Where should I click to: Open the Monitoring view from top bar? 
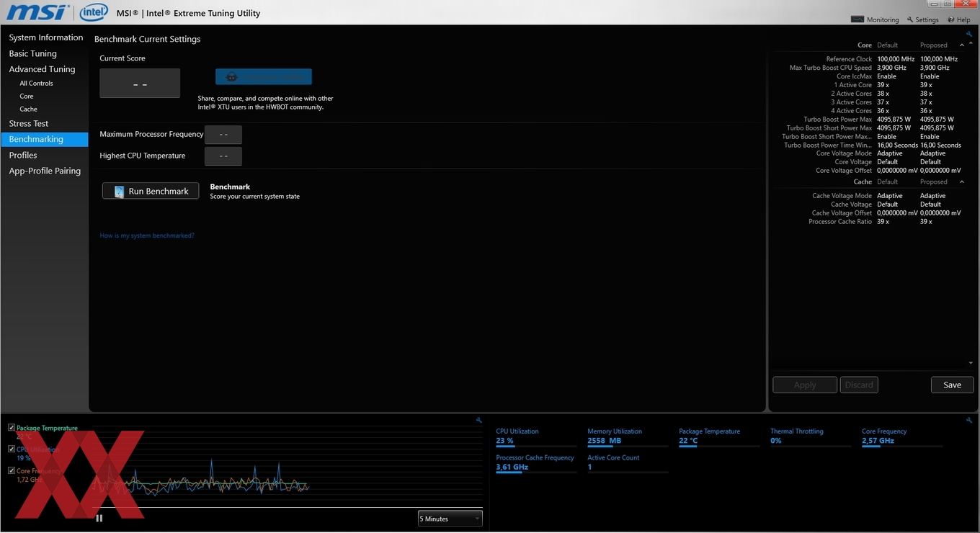click(875, 19)
